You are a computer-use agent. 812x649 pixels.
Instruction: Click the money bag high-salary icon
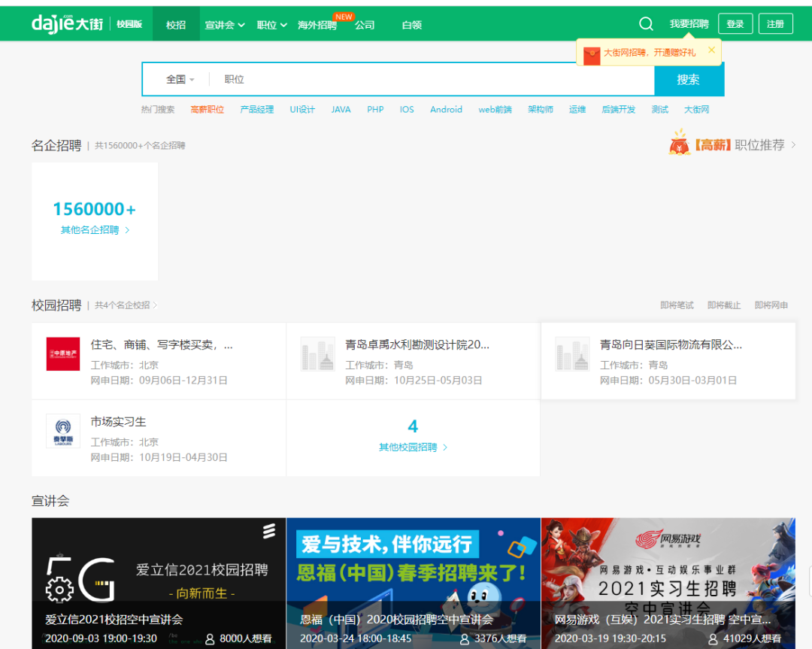tap(680, 142)
